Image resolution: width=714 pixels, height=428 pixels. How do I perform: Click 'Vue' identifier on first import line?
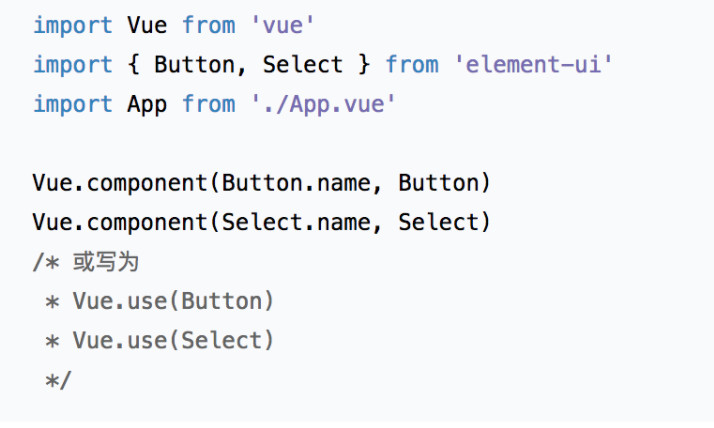pyautogui.click(x=147, y=25)
